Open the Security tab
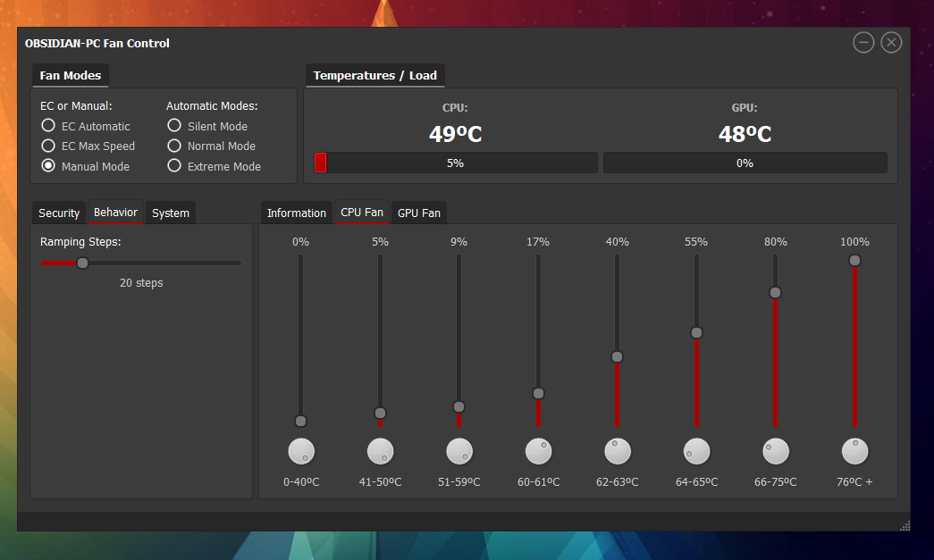934x560 pixels. tap(59, 213)
